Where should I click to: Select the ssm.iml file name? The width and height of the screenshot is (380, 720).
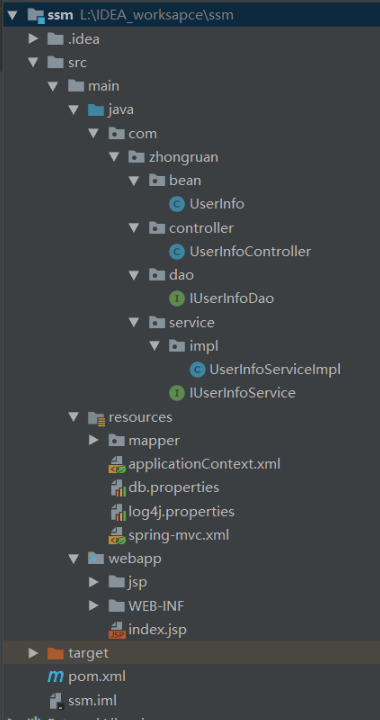click(92, 701)
